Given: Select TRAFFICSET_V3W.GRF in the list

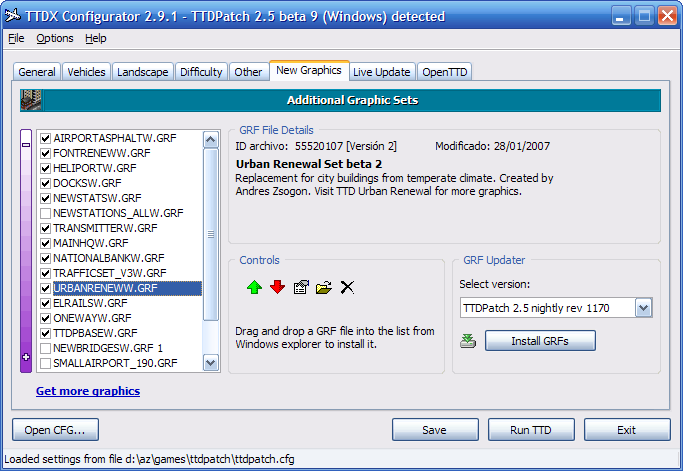Looking at the screenshot, I should pyautogui.click(x=106, y=273).
